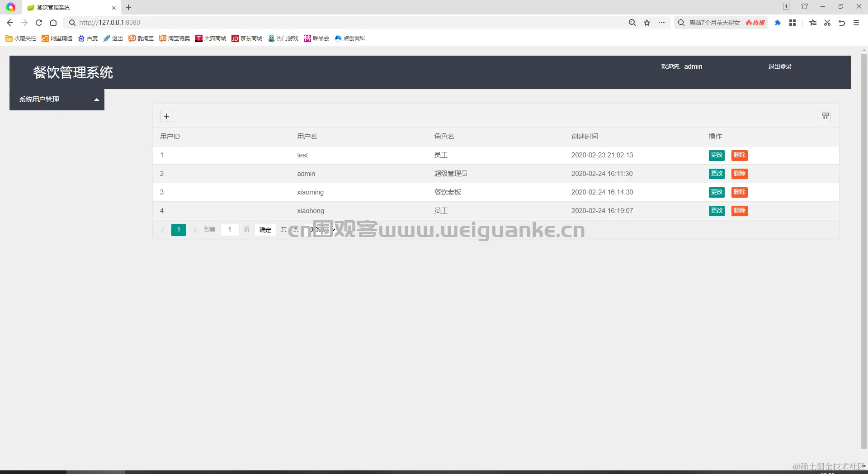Open the 天猫商城 bookmark
868x474 pixels.
pos(211,38)
